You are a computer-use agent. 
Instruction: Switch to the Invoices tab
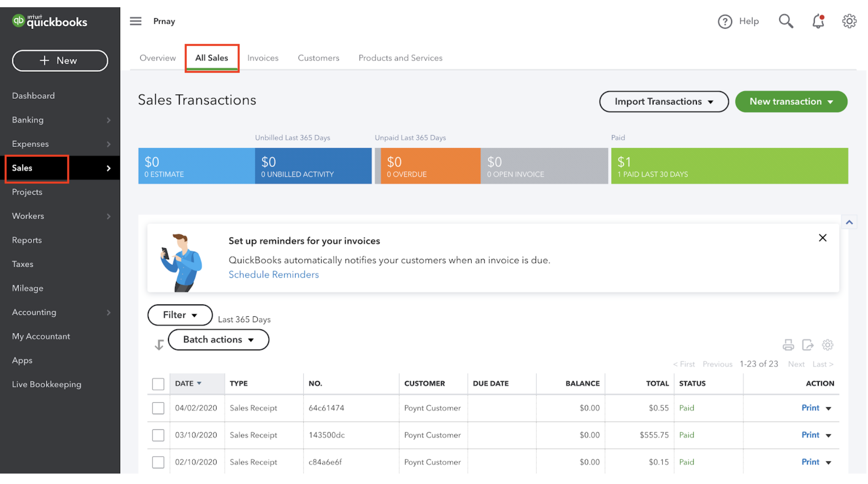coord(263,58)
